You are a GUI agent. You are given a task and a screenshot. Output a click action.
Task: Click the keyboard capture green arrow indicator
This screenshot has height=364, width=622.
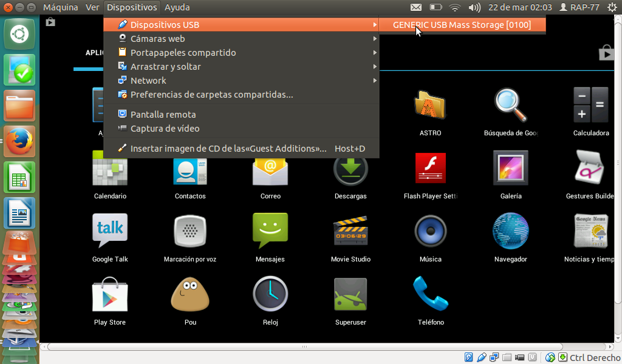coord(562,357)
